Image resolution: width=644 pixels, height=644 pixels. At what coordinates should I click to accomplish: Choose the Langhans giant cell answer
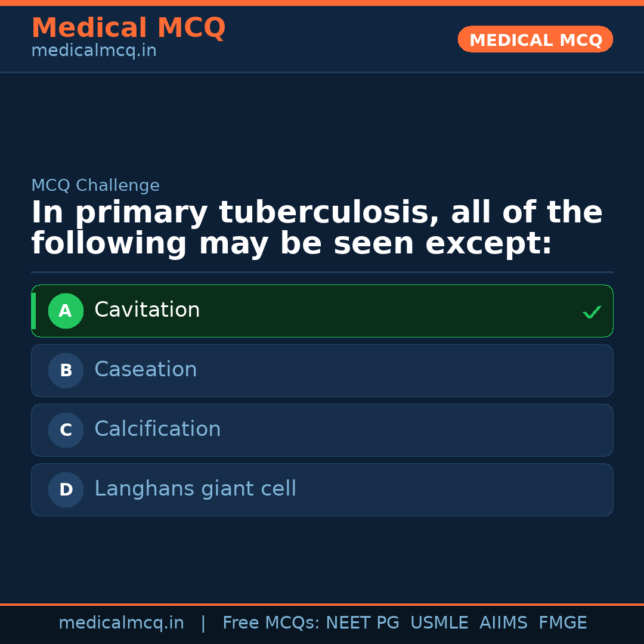(195, 489)
